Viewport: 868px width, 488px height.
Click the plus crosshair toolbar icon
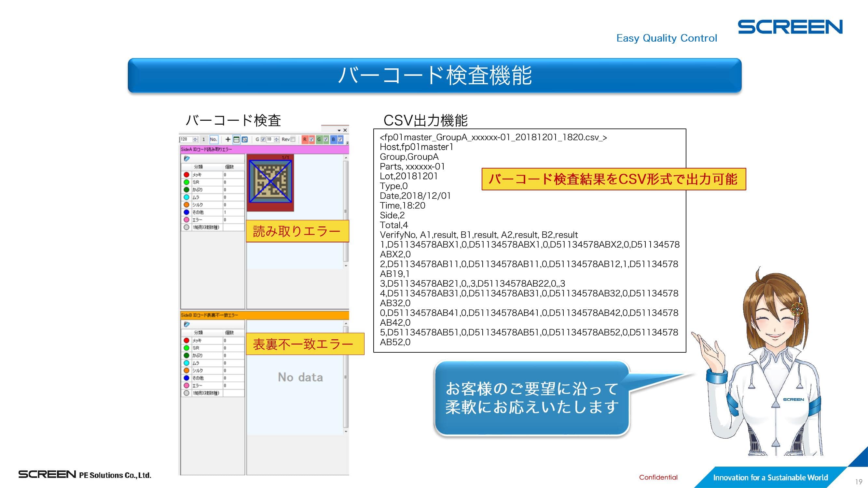228,140
